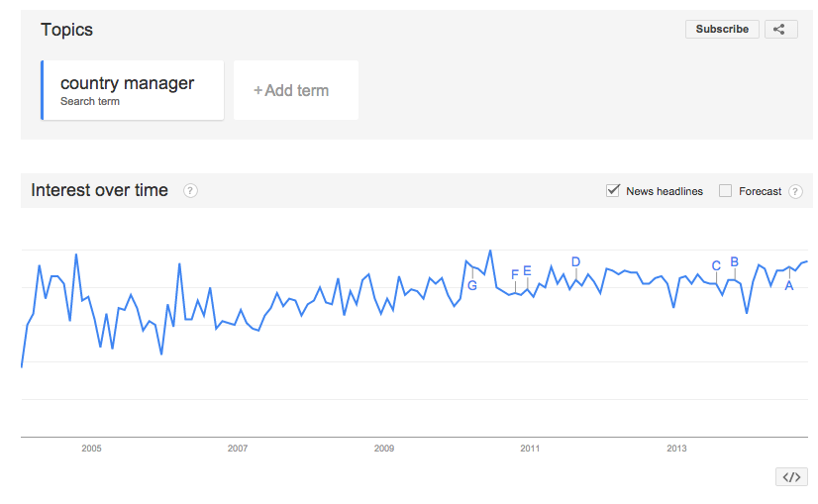
Task: Click news headline marker D
Action: click(x=576, y=262)
